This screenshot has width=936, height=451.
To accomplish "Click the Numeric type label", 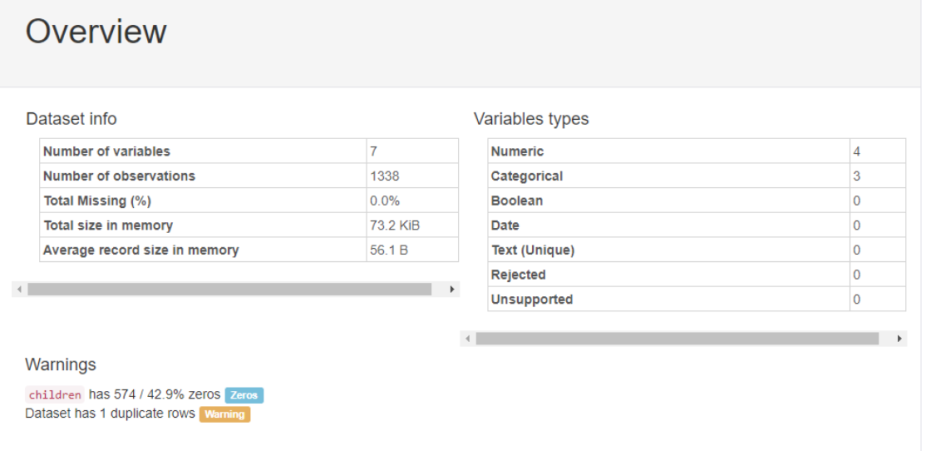I will (518, 152).
